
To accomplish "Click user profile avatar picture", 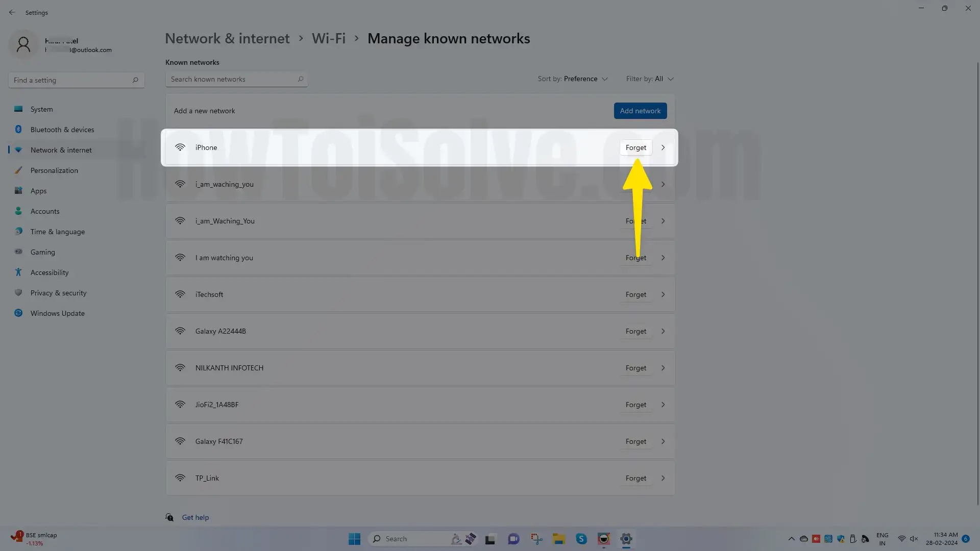I will click(x=23, y=45).
